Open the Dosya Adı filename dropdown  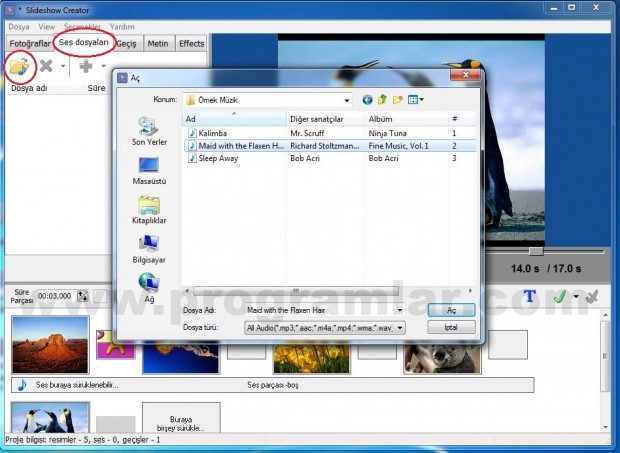point(400,310)
